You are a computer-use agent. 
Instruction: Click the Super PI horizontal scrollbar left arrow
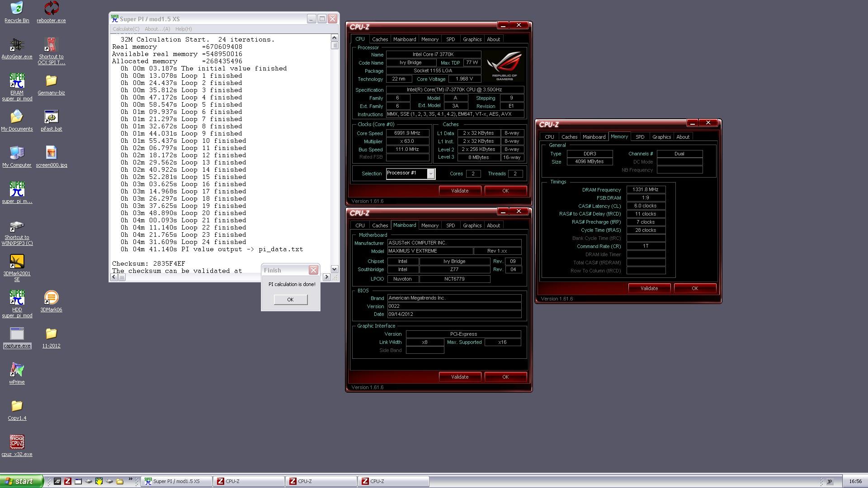pyautogui.click(x=113, y=277)
